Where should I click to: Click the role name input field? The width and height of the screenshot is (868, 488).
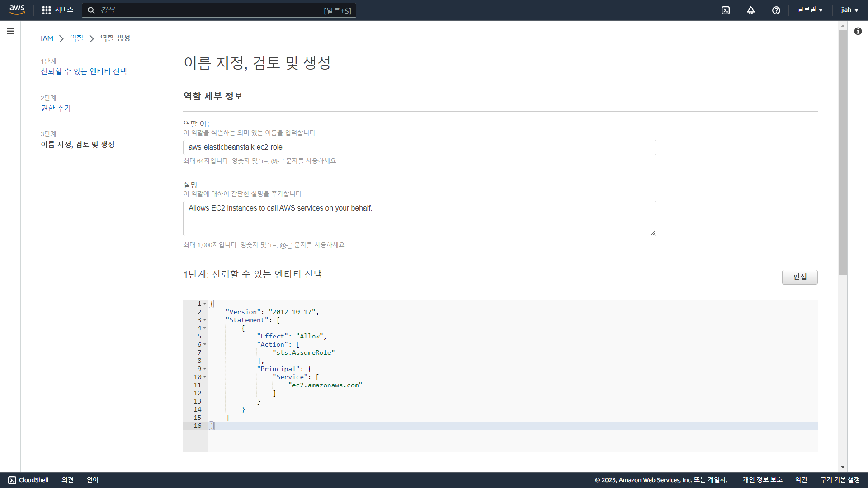click(x=419, y=147)
